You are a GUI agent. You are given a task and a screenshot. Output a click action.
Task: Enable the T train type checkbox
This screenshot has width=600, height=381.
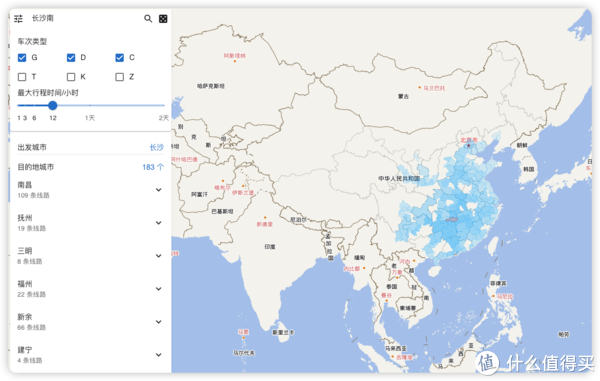[22, 77]
